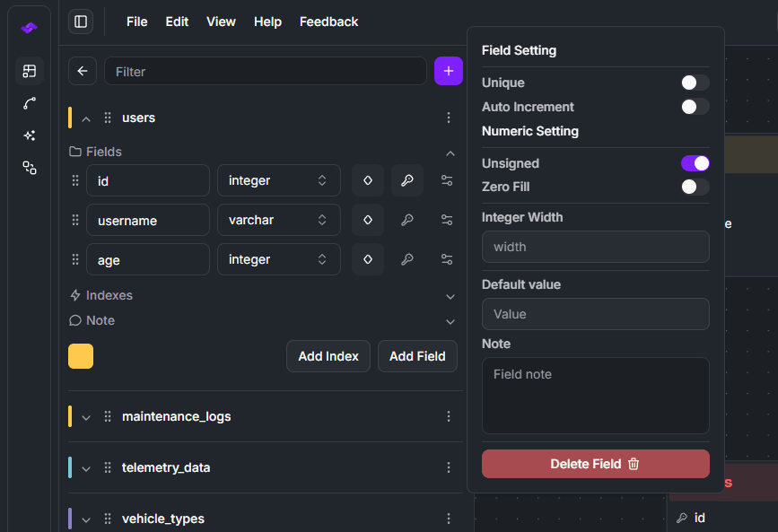Collapse the users table with its chevron
Viewport: 778px width, 532px height.
coord(85,118)
